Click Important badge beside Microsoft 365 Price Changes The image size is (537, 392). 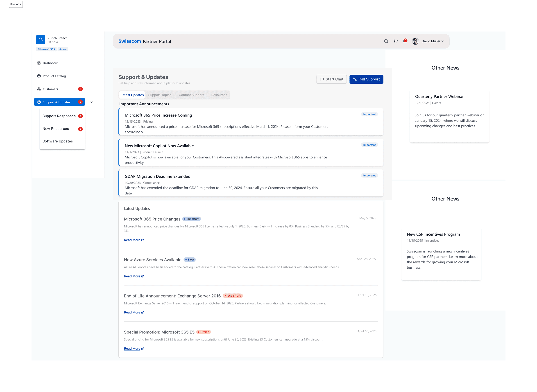(x=191, y=219)
